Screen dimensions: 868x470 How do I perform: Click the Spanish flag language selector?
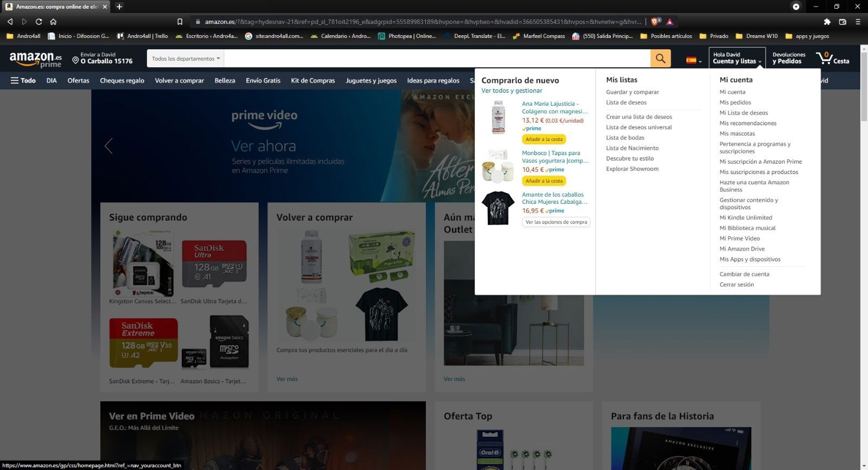pos(694,60)
